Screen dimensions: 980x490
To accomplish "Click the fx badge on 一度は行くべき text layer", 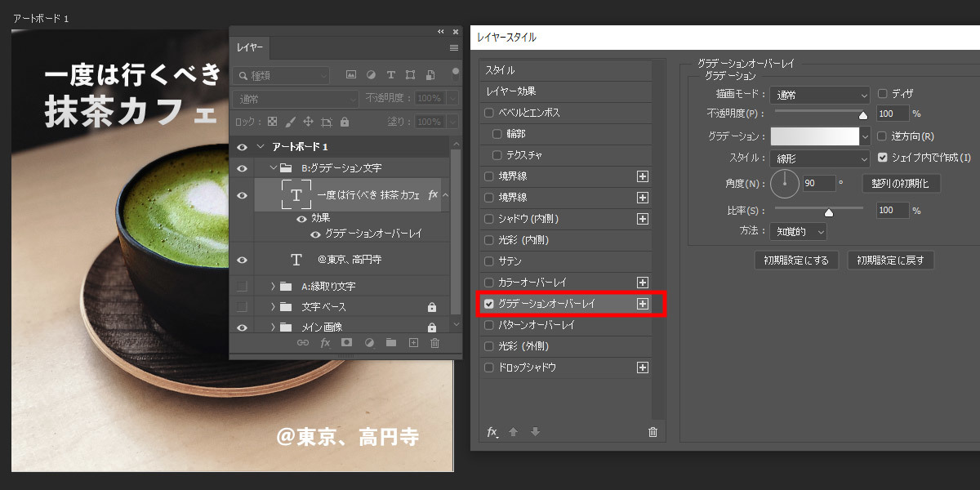I will pos(433,195).
